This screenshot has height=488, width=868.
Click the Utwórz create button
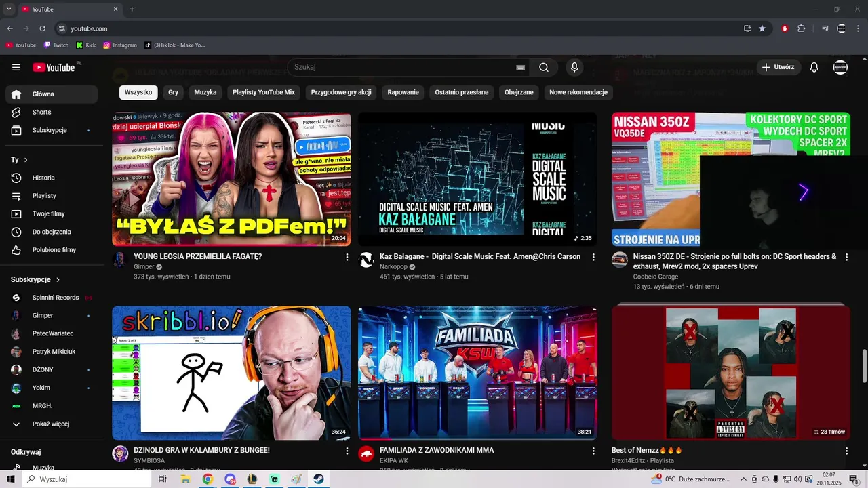(778, 67)
